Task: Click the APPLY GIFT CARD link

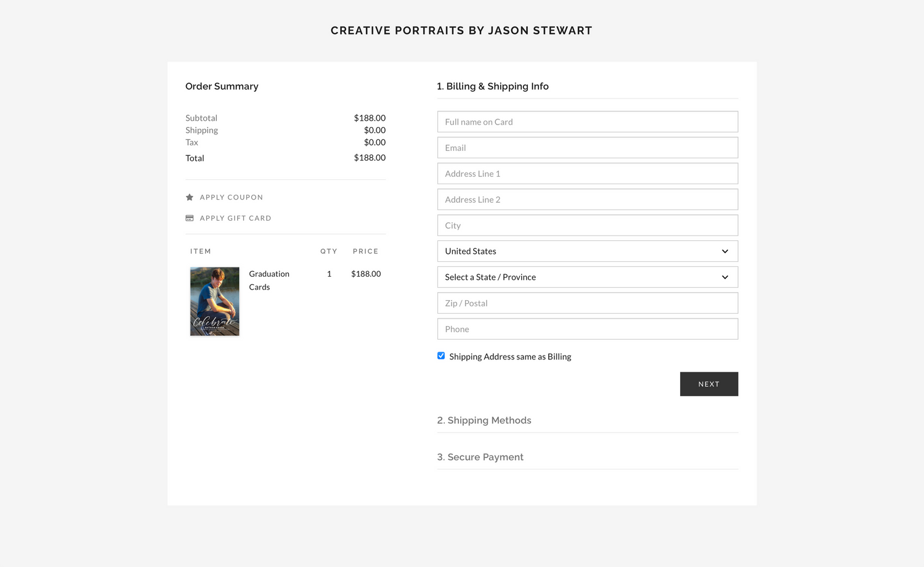Action: click(x=235, y=218)
